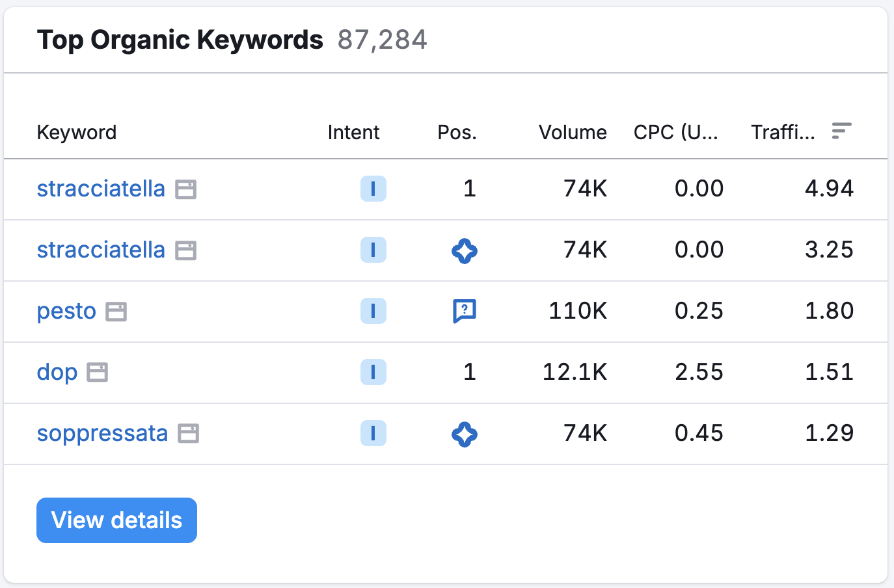Open SERP snapshot icon beside soppressata keyword

189,434
